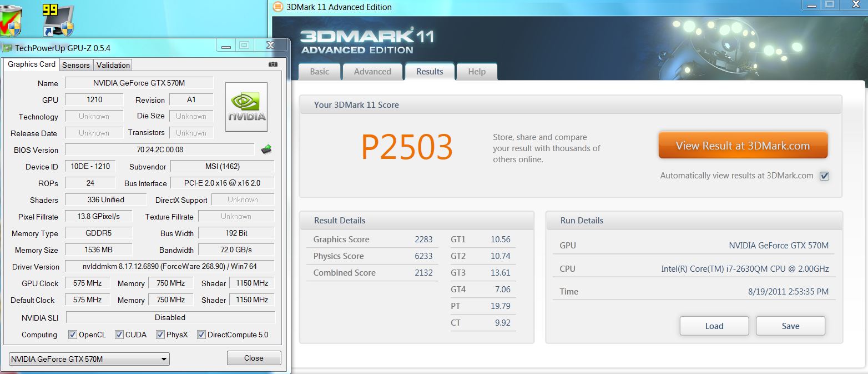Click the PT result 19.79
The image size is (868, 374).
point(501,306)
